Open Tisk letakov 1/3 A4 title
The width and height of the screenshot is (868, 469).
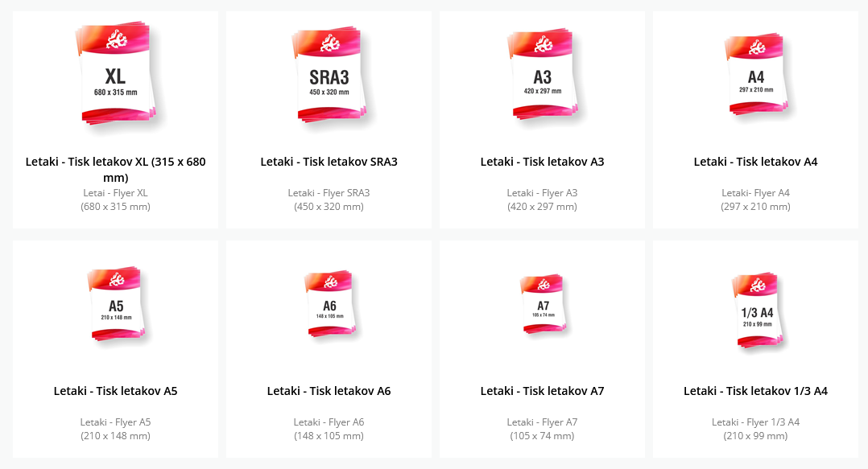[755, 391]
